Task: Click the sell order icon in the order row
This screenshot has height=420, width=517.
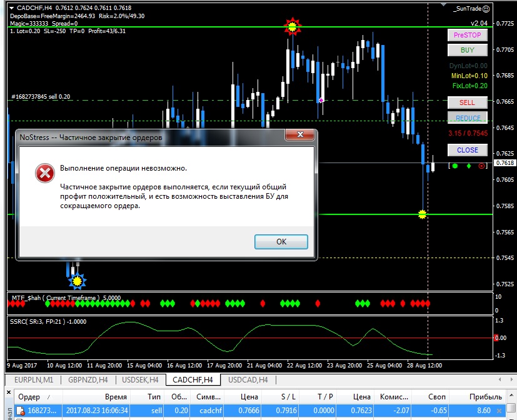Action: (x=21, y=411)
